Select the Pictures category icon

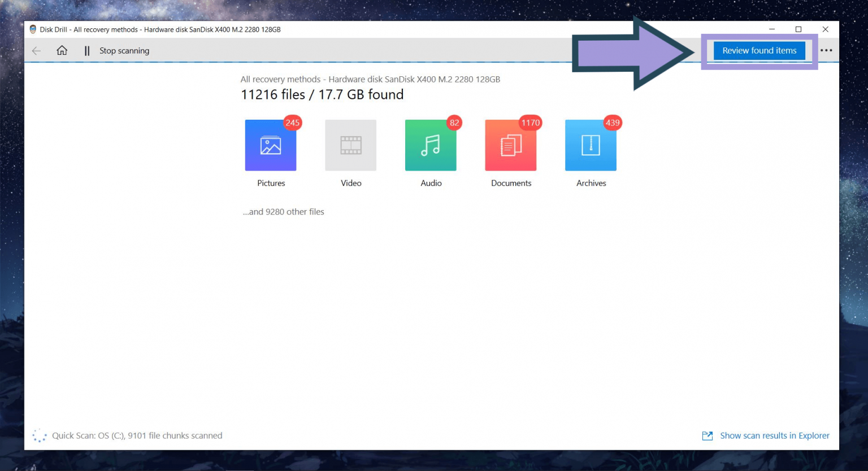pos(271,145)
